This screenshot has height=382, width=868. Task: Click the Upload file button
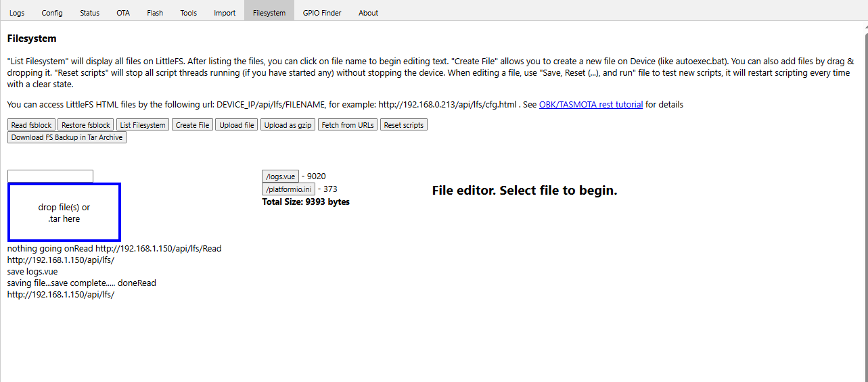[237, 125]
